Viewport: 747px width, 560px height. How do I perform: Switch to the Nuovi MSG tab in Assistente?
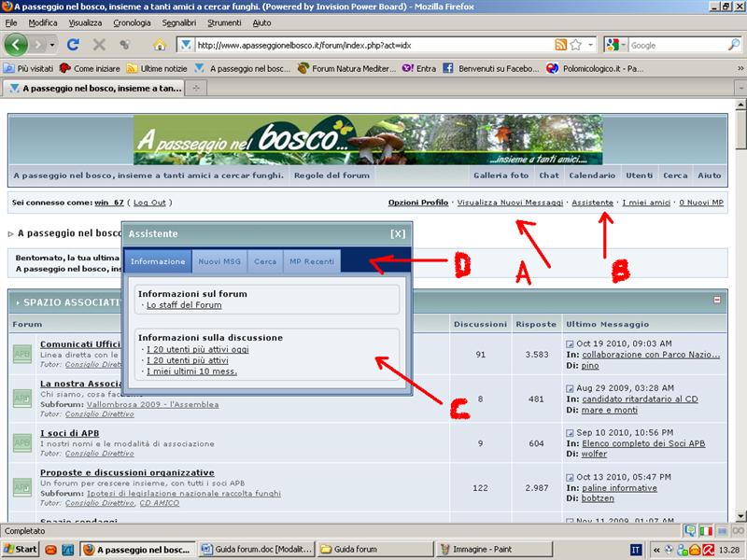click(219, 261)
